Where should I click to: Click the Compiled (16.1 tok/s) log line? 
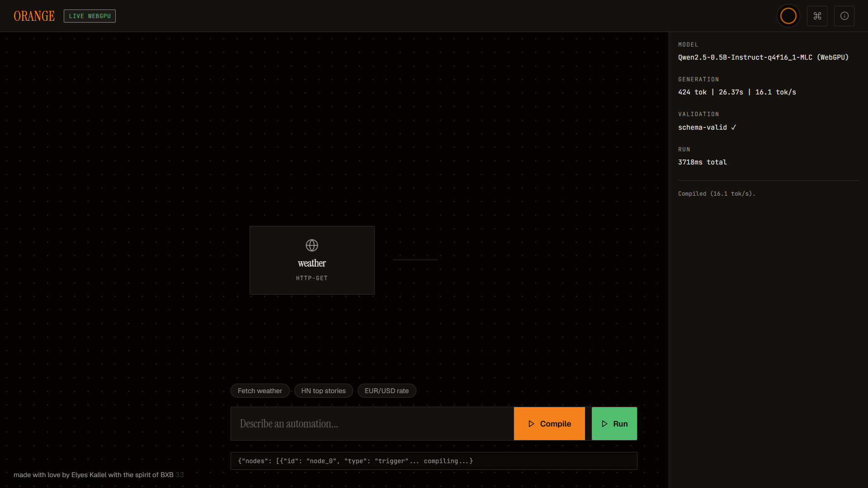pyautogui.click(x=717, y=193)
